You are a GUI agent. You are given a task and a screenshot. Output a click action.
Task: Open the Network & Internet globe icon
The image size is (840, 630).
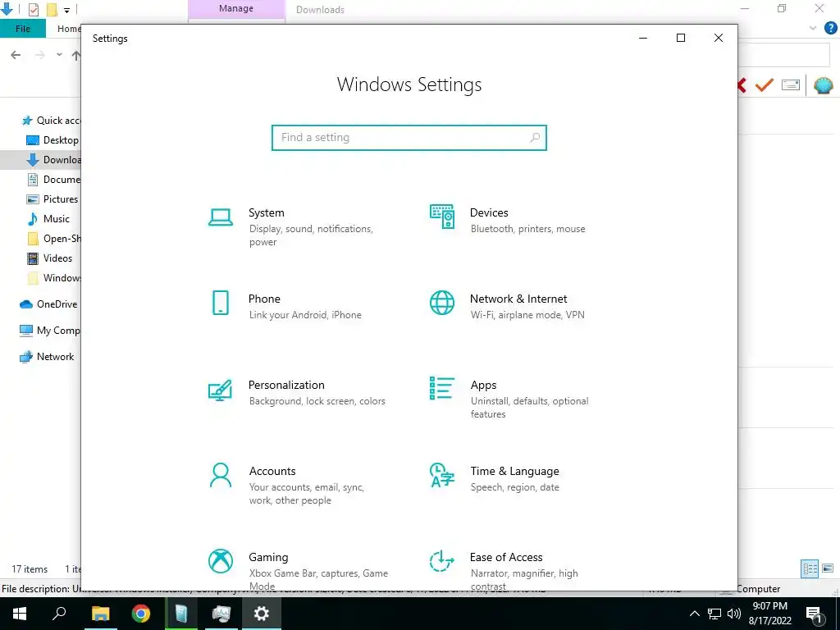point(442,303)
